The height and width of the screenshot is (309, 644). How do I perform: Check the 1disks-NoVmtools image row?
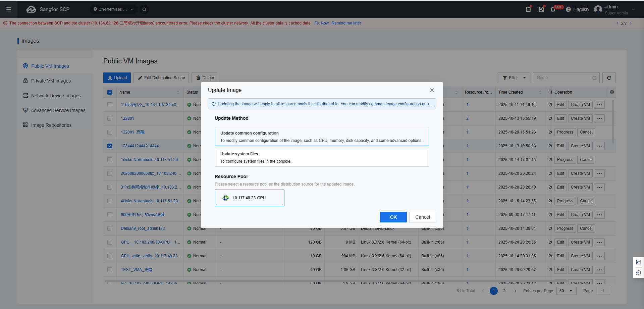(110, 160)
